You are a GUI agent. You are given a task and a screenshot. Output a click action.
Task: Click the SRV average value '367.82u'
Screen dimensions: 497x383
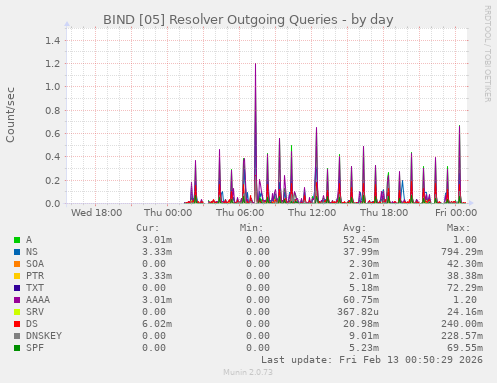click(358, 312)
